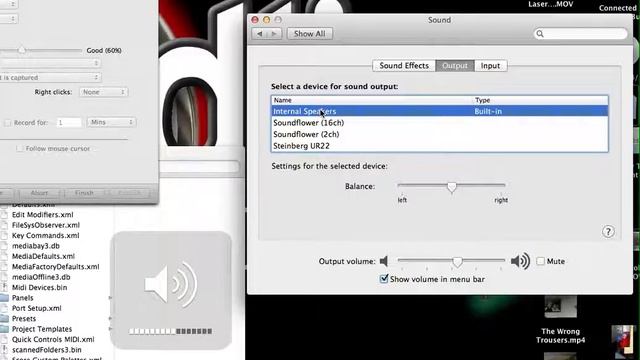Select the Laser...MOV desktop file

point(551,4)
